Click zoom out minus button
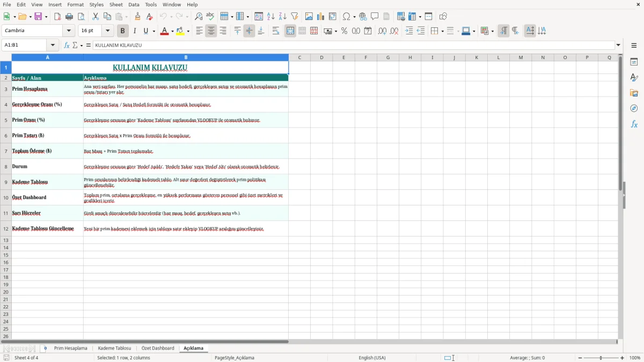644x362 pixels. (580, 358)
